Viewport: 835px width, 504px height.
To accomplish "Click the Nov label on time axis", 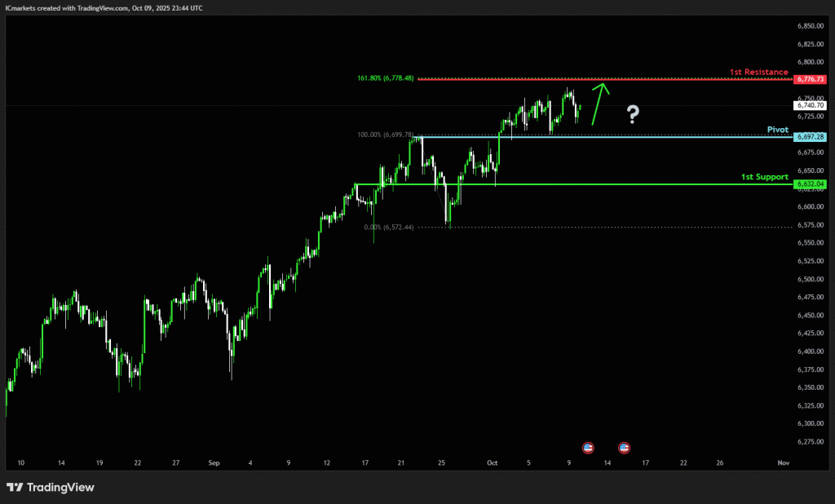I will tap(782, 462).
